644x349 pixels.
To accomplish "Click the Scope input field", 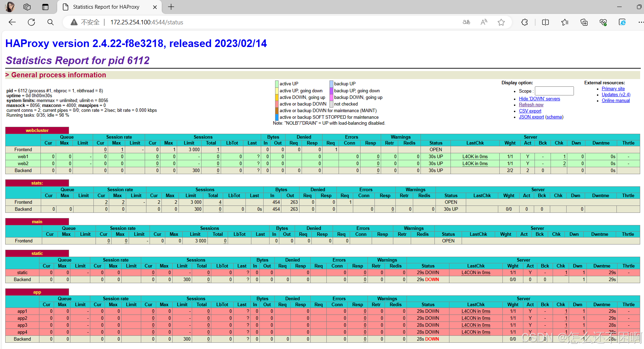I will point(554,91).
